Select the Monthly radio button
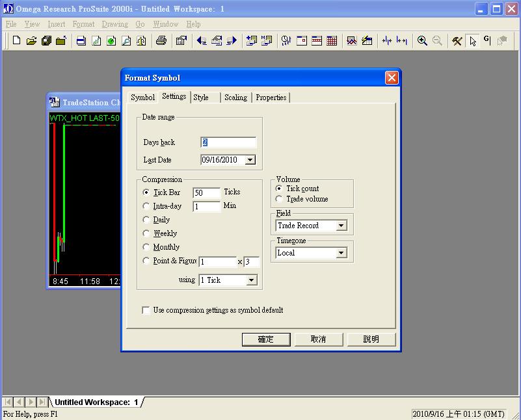This screenshot has width=521, height=420. pos(146,246)
